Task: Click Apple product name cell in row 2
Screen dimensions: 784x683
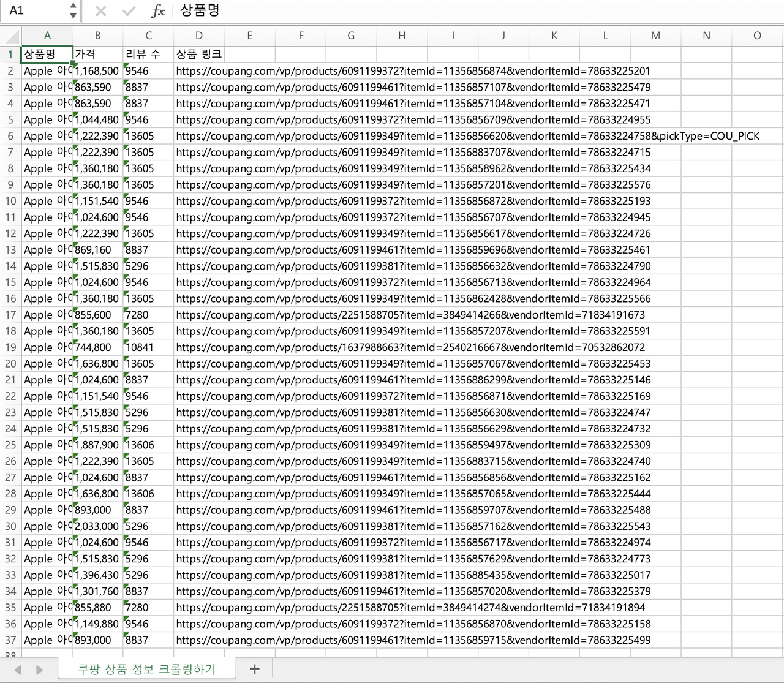Action: 47,71
